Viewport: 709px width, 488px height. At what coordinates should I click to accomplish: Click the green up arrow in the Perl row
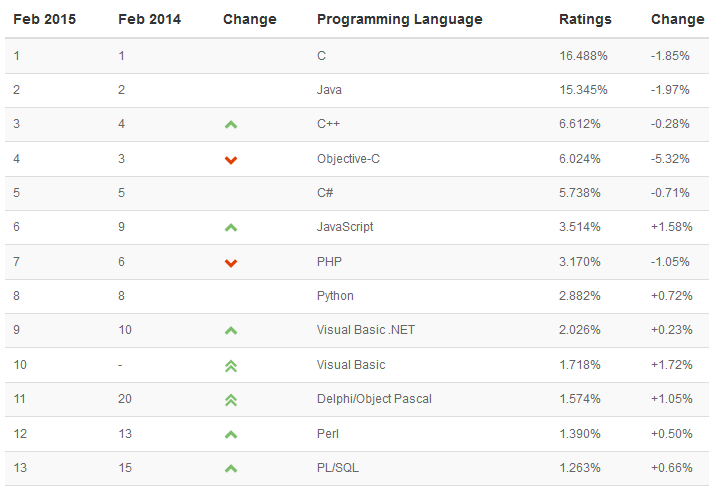pos(231,435)
